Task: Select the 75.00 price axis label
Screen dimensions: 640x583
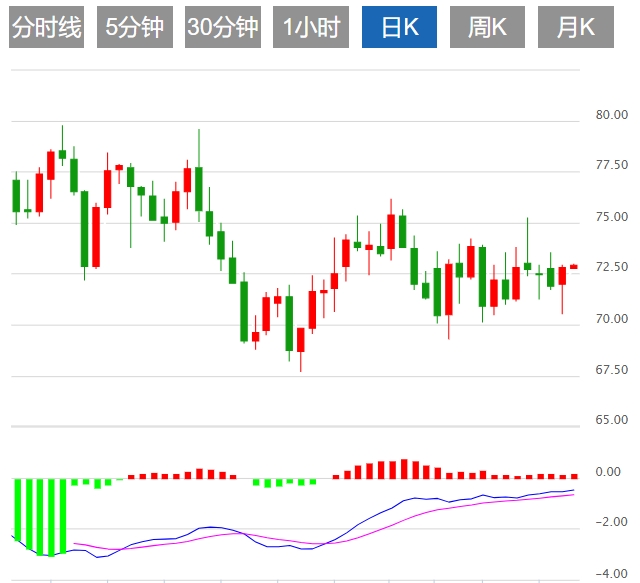Action: (x=610, y=217)
